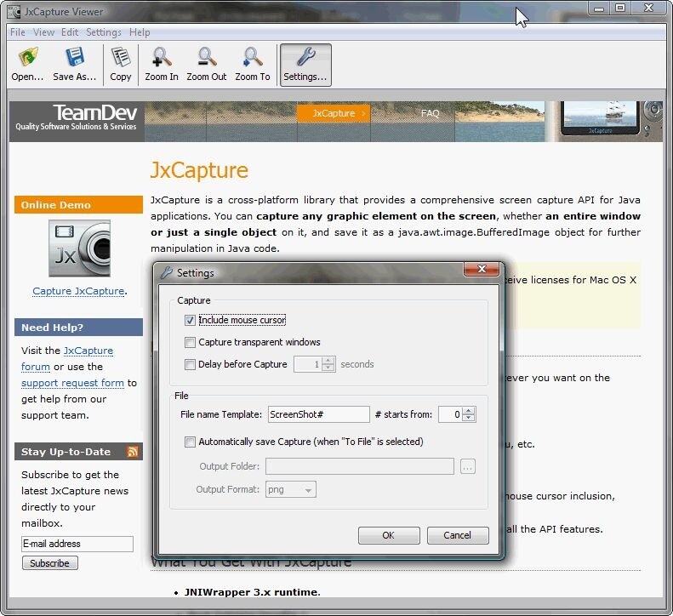Click Cancel in Settings dialog
Viewport: 673px width, 616px height.
(458, 535)
